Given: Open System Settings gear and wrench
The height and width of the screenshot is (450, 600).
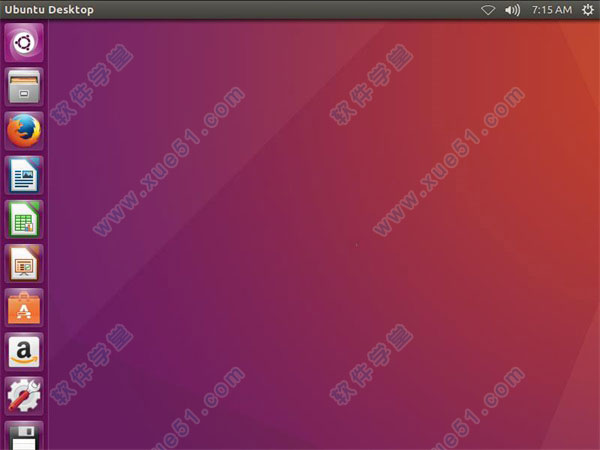Looking at the screenshot, I should [x=24, y=396].
